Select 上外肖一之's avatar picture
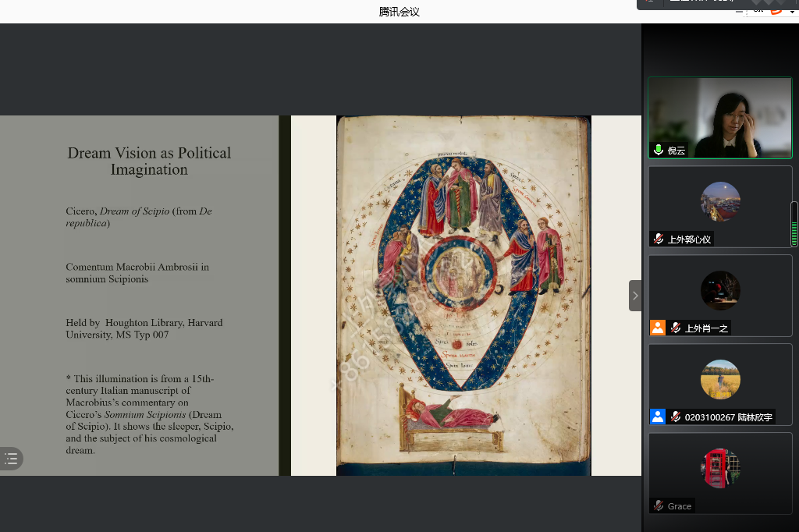This screenshot has height=532, width=799. [719, 290]
